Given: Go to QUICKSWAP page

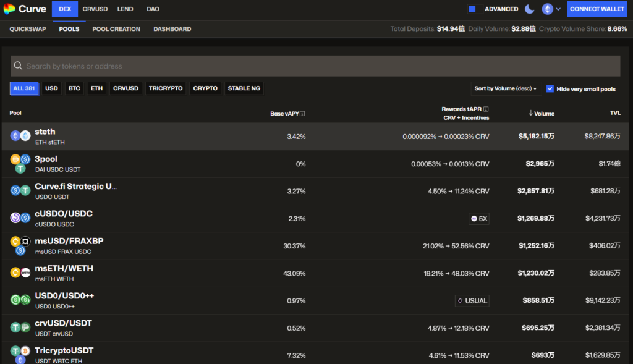Looking at the screenshot, I should pyautogui.click(x=28, y=29).
